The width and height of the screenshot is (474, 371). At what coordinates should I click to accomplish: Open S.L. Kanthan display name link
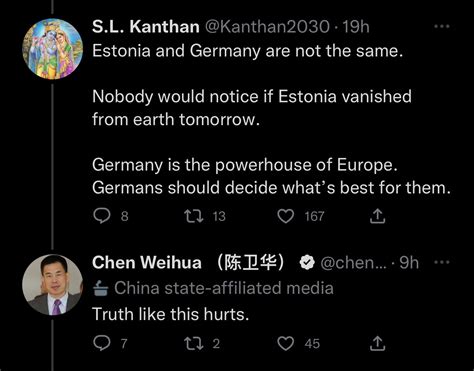(146, 26)
